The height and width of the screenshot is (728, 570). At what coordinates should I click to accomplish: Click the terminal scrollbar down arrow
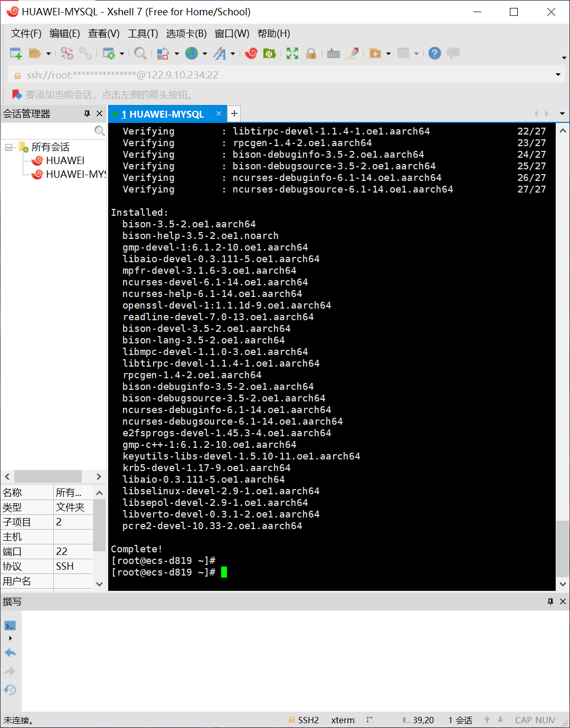click(563, 584)
